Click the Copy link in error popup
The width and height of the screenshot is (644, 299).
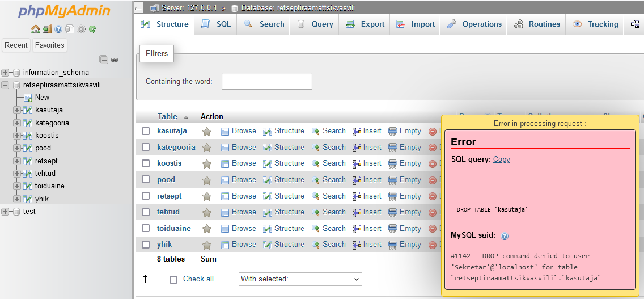501,159
